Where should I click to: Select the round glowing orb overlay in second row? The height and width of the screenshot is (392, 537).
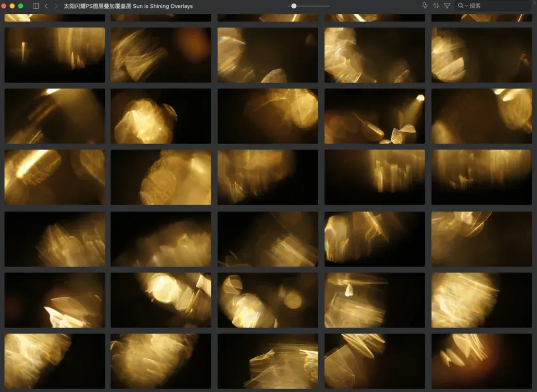coord(161,116)
